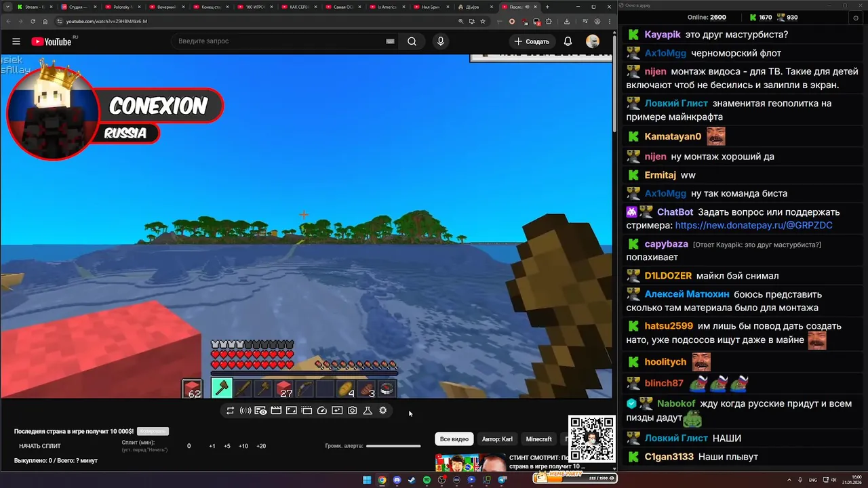
Task: Open the СТИНТ СМОТРИТ recommended video thumbnail
Action: point(471,463)
